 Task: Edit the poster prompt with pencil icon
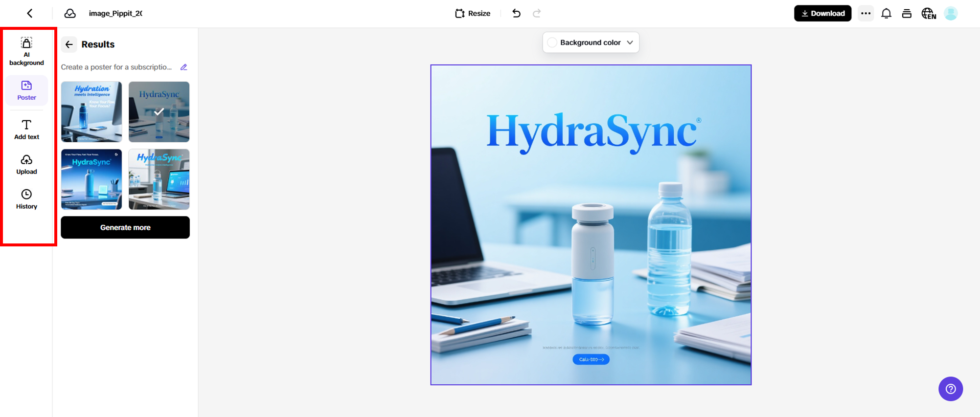click(x=184, y=67)
